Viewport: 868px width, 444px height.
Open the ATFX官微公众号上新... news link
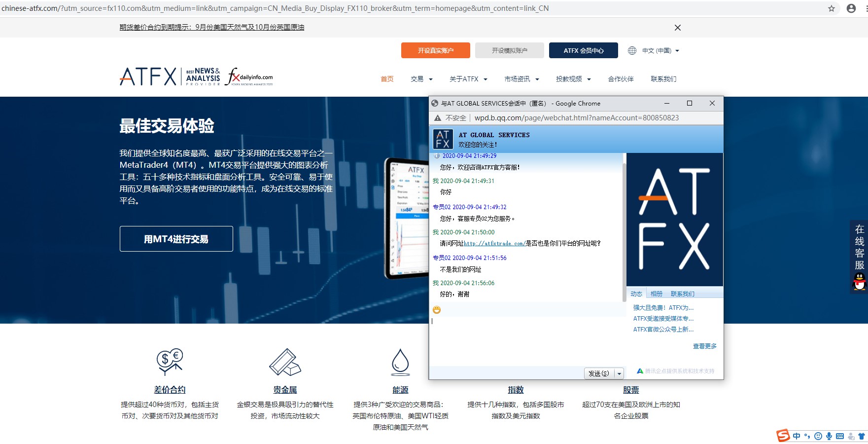tap(663, 329)
